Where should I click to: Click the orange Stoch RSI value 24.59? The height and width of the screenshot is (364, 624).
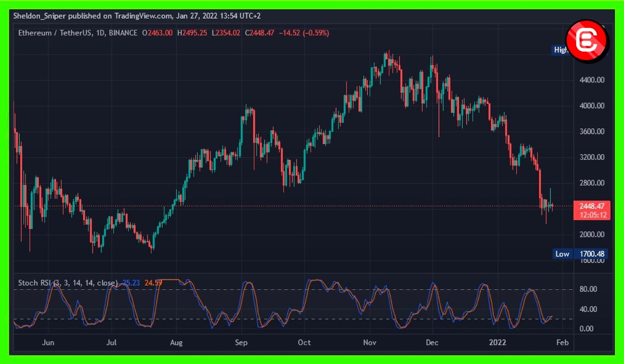pyautogui.click(x=153, y=283)
